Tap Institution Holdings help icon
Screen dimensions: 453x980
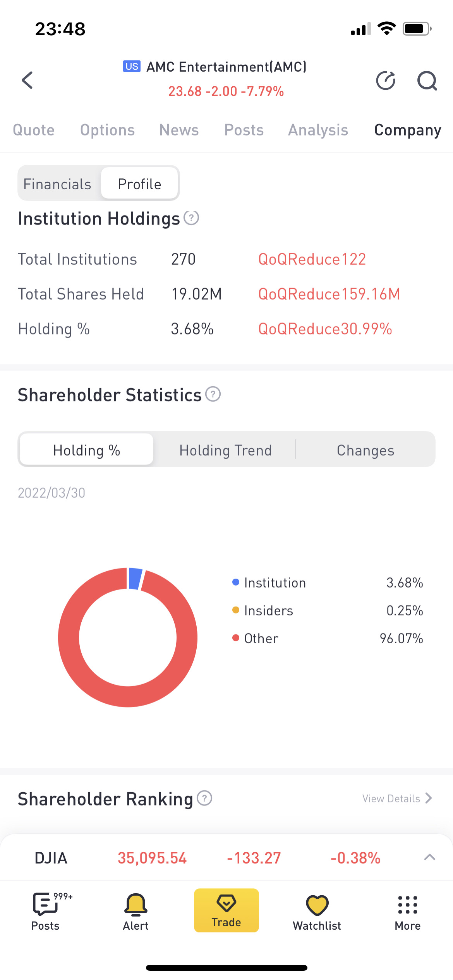coord(191,218)
